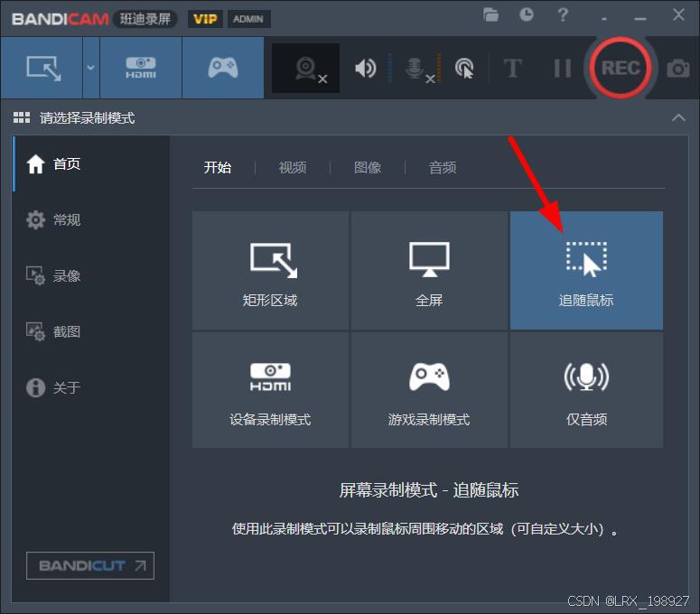This screenshot has height=614, width=700.
Task: Toggle speaker sound recording
Action: pyautogui.click(x=366, y=69)
